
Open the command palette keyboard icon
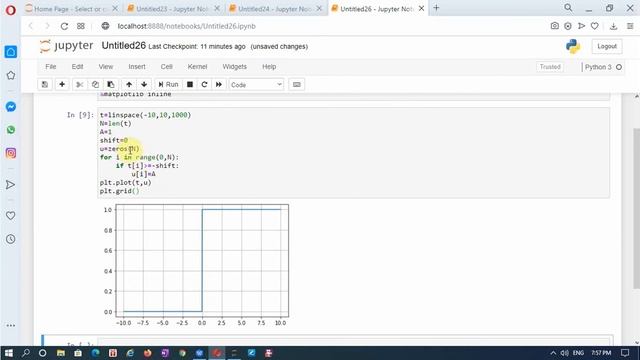click(297, 84)
